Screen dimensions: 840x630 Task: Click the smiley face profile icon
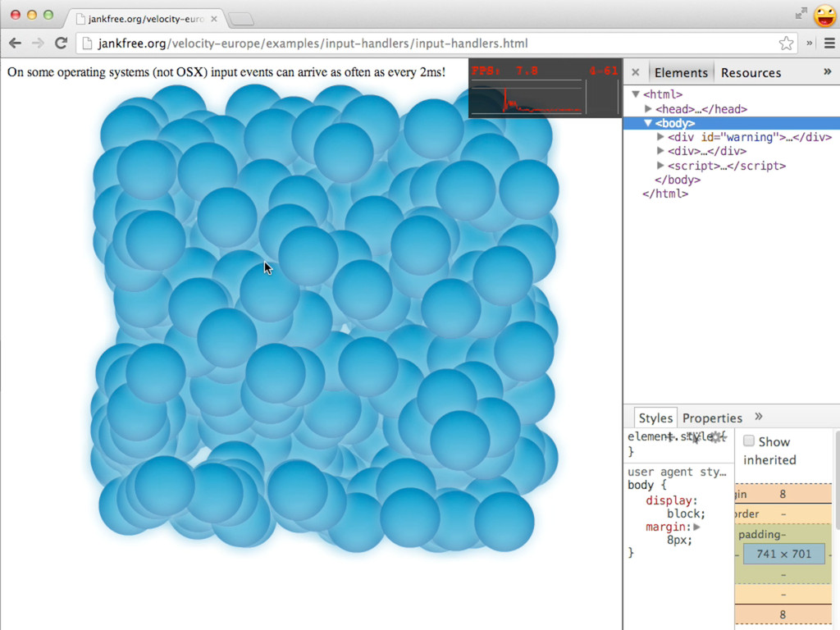pos(824,15)
